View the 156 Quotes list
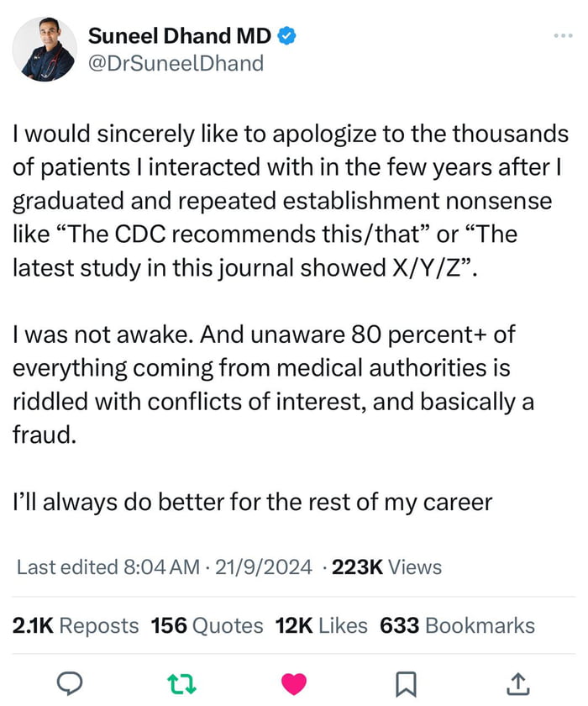 207,625
